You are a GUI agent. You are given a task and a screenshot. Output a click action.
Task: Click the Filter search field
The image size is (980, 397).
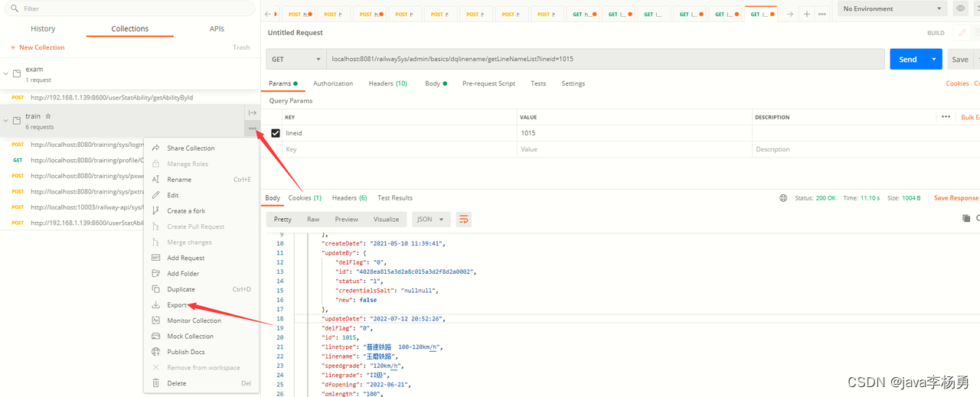click(128, 8)
